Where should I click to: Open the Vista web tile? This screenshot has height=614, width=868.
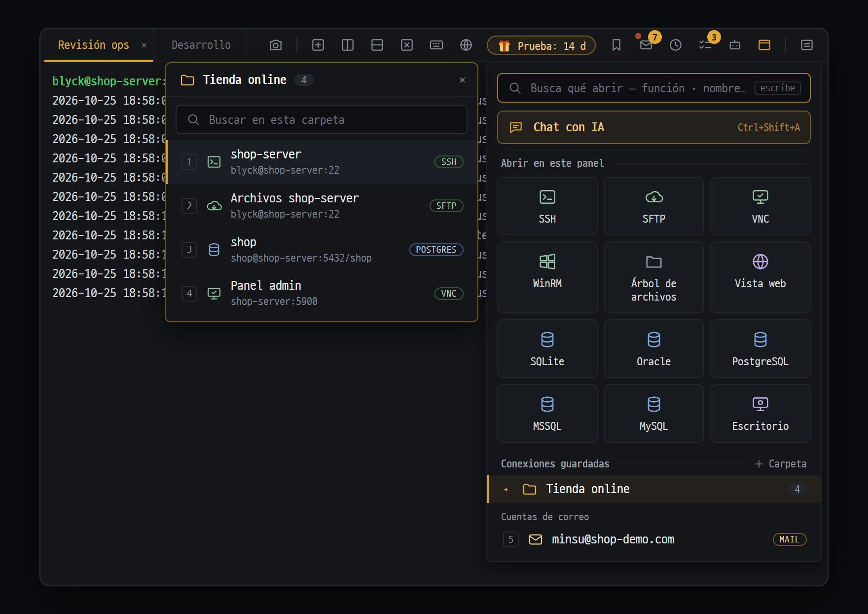(760, 277)
